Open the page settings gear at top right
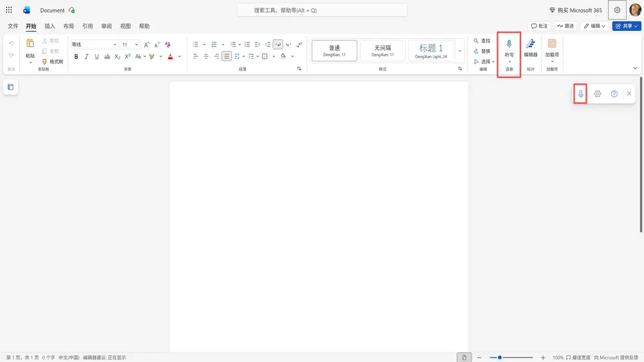This screenshot has height=362, width=644. (617, 10)
